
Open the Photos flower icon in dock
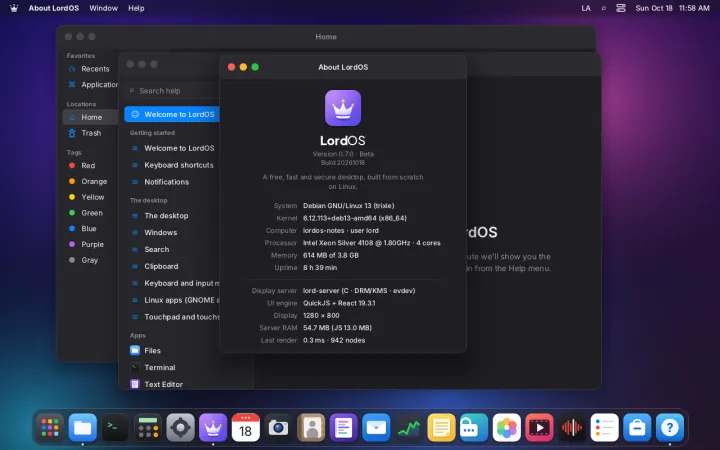[x=506, y=428]
